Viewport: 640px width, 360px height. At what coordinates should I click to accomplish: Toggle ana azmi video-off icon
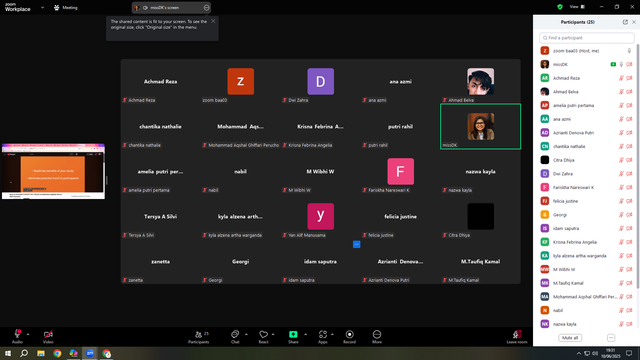coord(629,119)
